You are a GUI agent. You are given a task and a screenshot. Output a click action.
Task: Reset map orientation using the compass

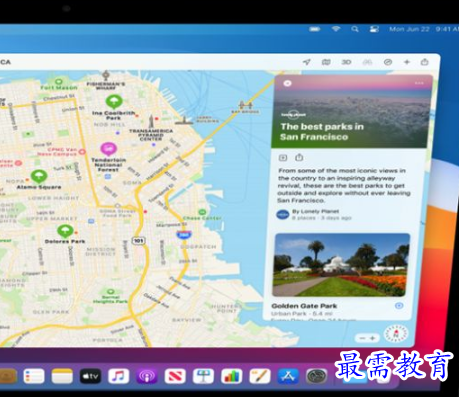coord(396,333)
